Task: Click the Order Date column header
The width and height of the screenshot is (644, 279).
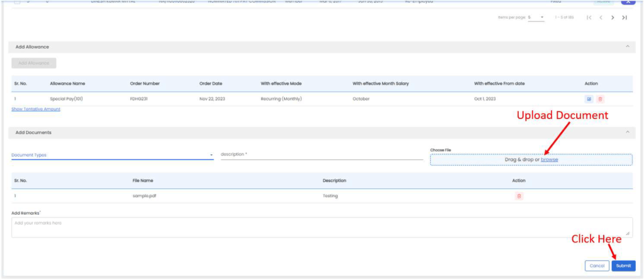Action: click(211, 84)
